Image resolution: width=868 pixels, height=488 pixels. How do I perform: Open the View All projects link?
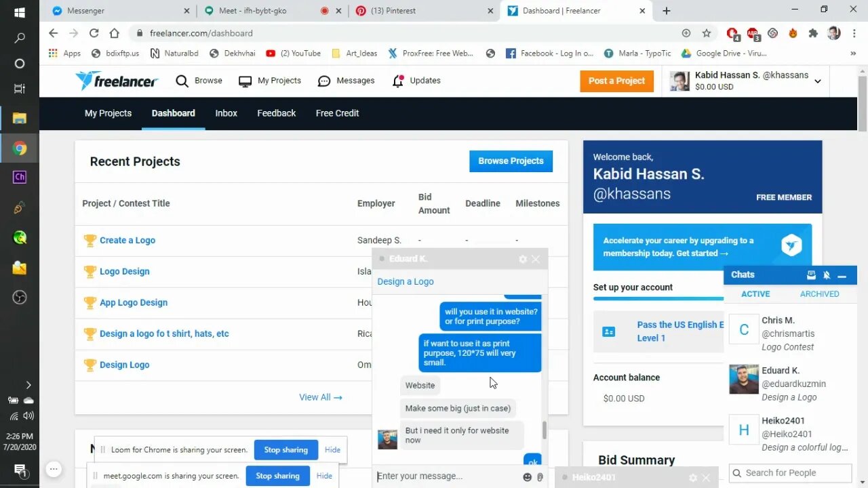point(321,397)
